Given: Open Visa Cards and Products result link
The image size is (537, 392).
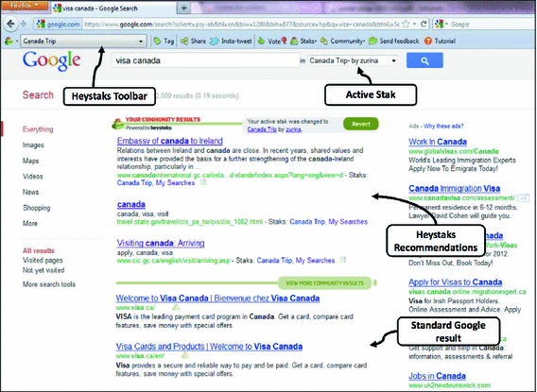Looking at the screenshot, I should pyautogui.click(x=209, y=347).
